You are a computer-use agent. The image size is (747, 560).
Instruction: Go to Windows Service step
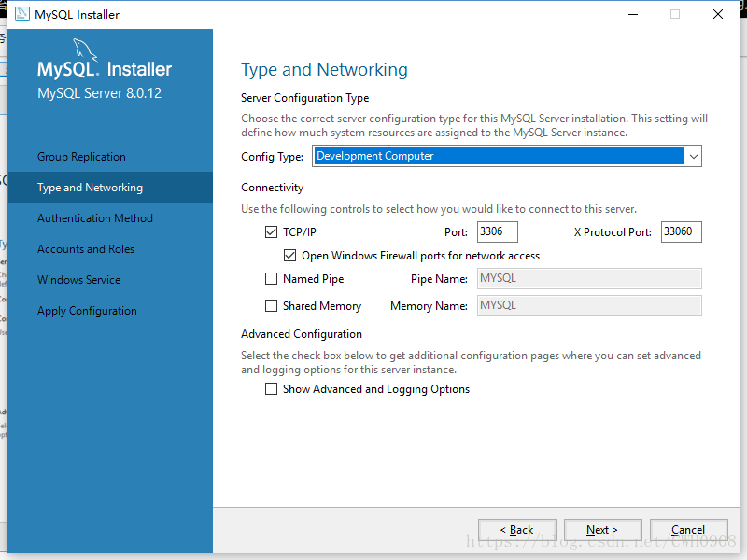pyautogui.click(x=79, y=279)
